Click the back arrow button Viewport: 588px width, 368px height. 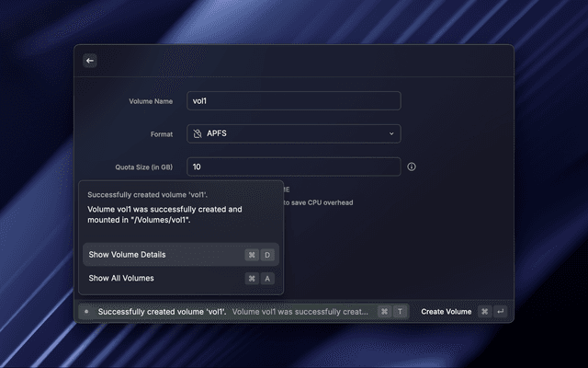click(90, 61)
